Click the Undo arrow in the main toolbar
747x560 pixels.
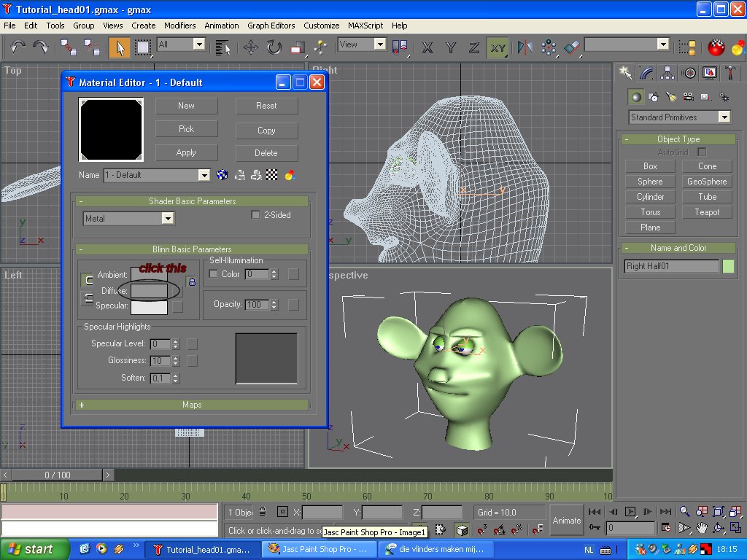pos(18,47)
